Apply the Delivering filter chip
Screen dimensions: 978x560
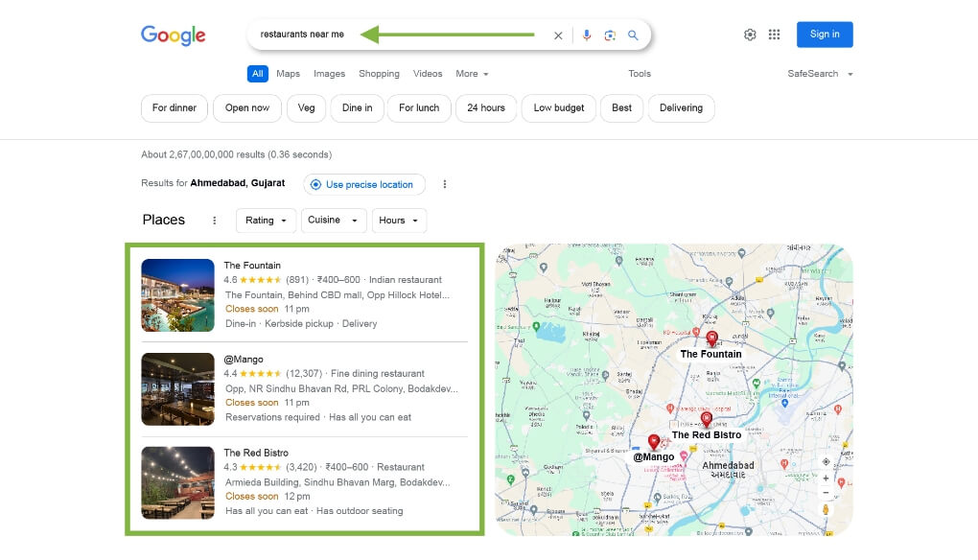(681, 108)
